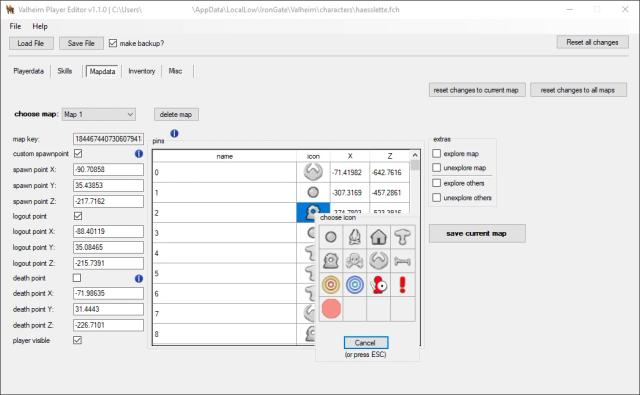This screenshot has width=640, height=395.
Task: Open the Help menu
Action: click(x=40, y=26)
